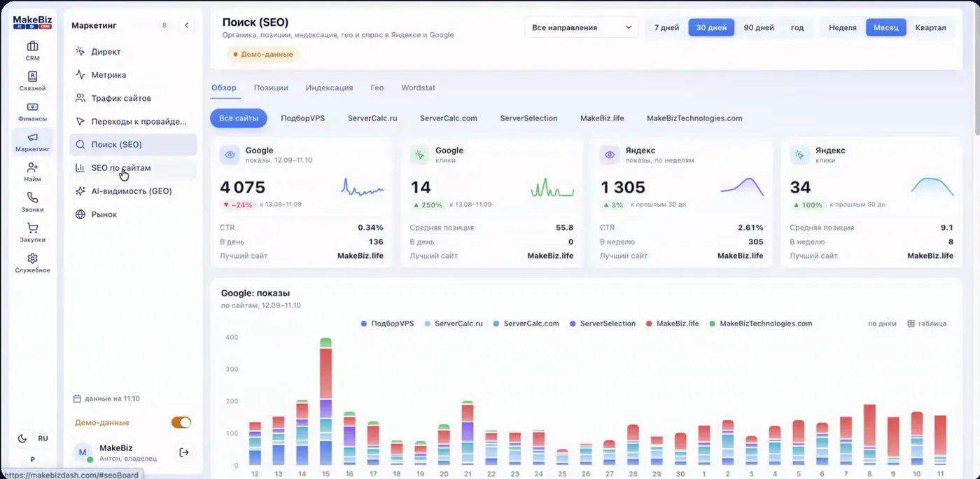Group data by Неделя
Viewport: 980px width, 479px height.
pyautogui.click(x=842, y=27)
